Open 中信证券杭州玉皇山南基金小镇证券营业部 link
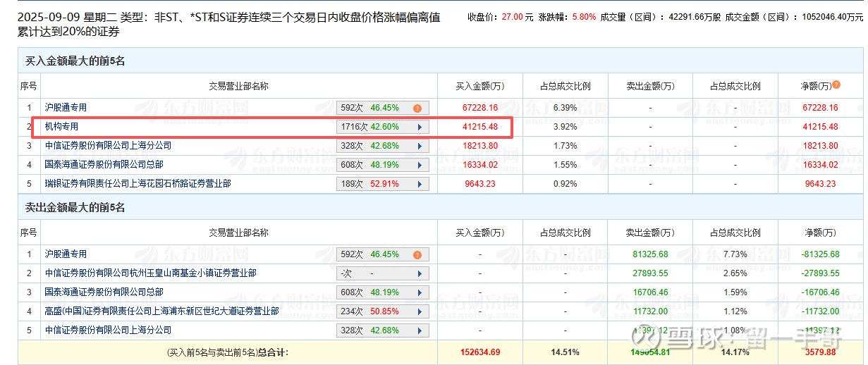Image resolution: width=868 pixels, height=365 pixels. 150,273
